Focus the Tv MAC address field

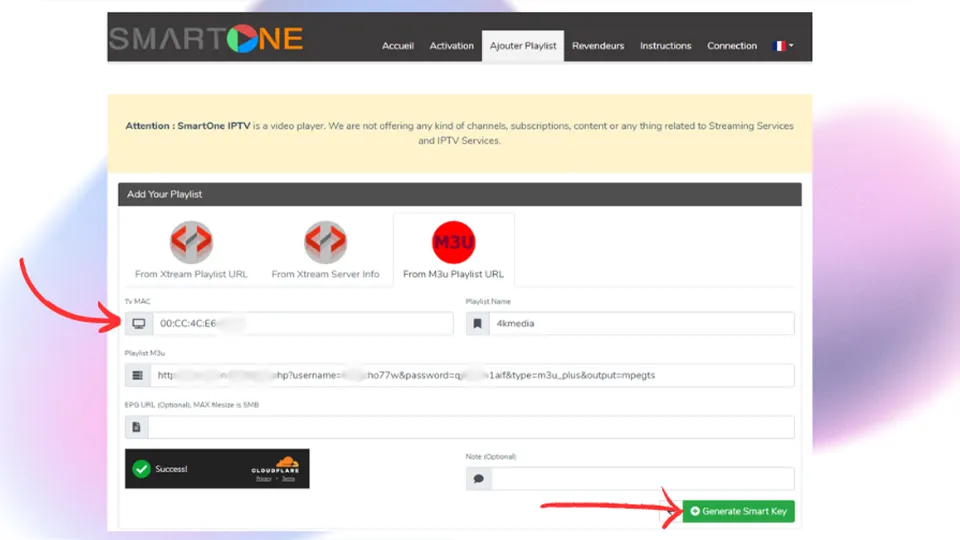pos(302,324)
